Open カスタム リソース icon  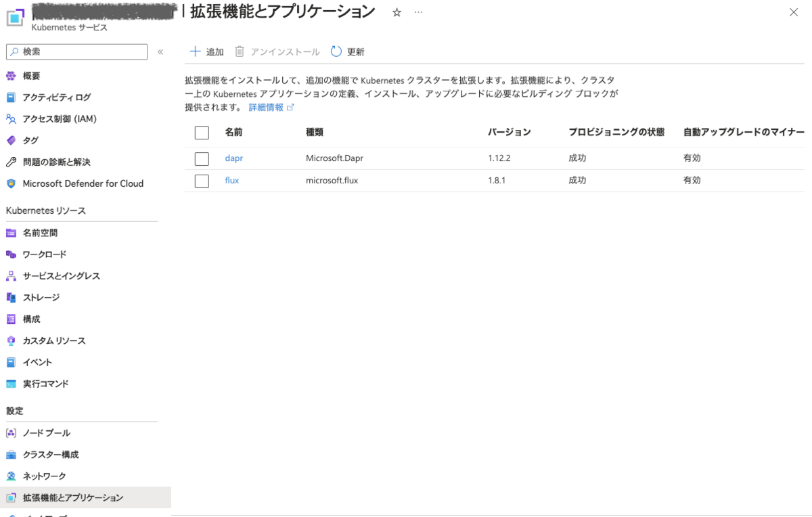(x=11, y=341)
